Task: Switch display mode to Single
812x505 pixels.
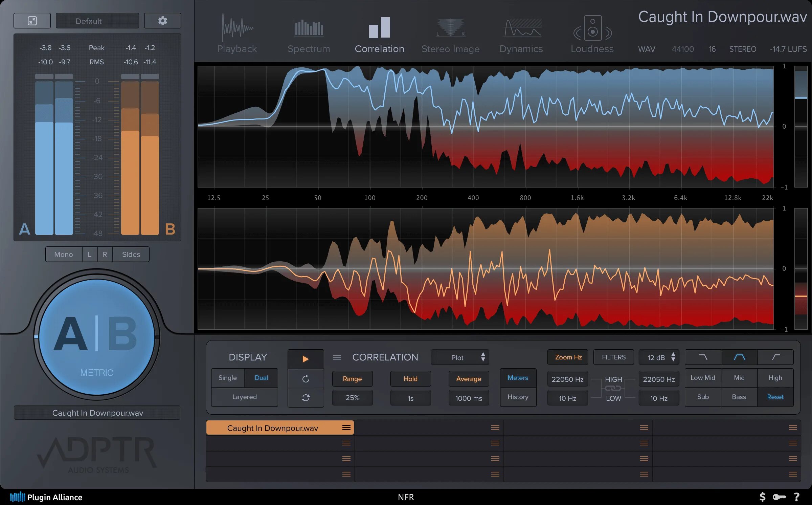Action: [227, 378]
